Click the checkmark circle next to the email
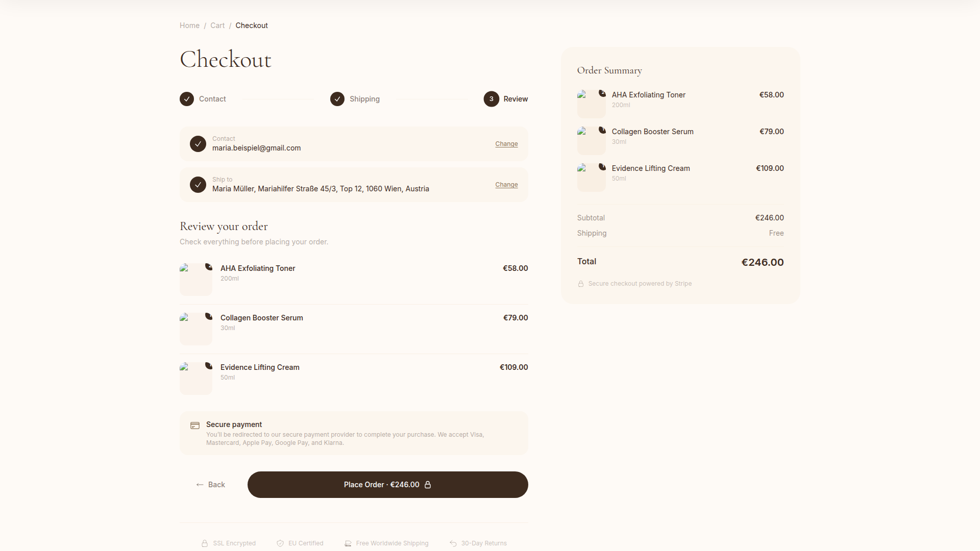Viewport: 980px width, 551px height. (198, 144)
